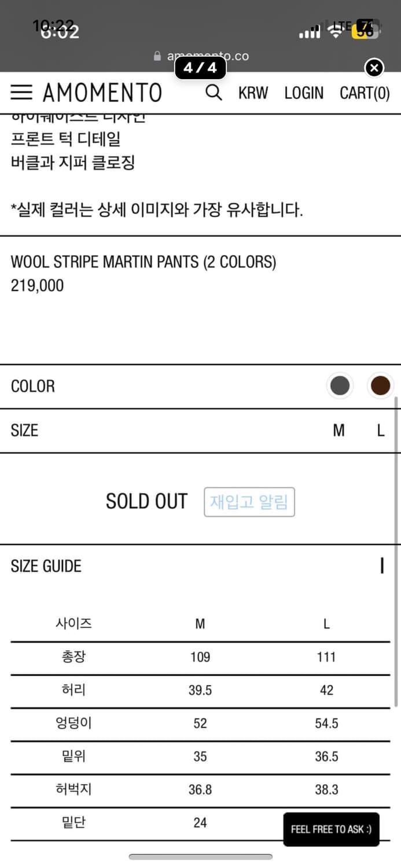Image resolution: width=401 pixels, height=868 pixels.
Task: Open the hamburger menu
Action: (21, 93)
